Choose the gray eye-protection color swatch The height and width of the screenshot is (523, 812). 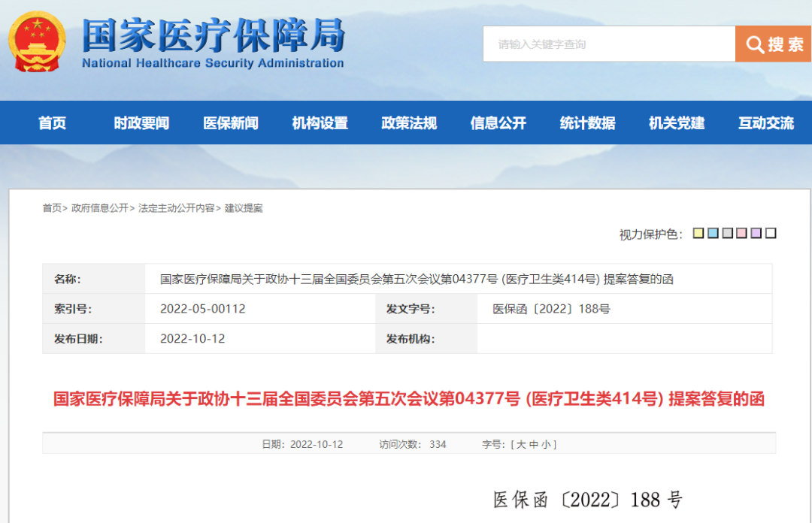point(727,234)
